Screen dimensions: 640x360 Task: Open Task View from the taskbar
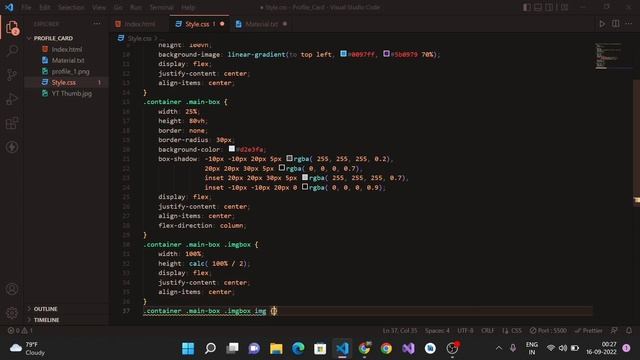coord(232,348)
